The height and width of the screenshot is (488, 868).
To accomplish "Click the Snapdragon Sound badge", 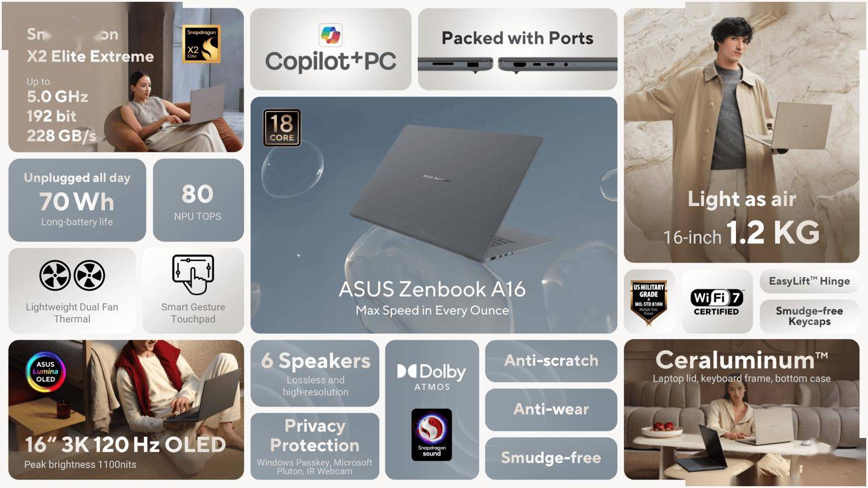I will (x=432, y=434).
